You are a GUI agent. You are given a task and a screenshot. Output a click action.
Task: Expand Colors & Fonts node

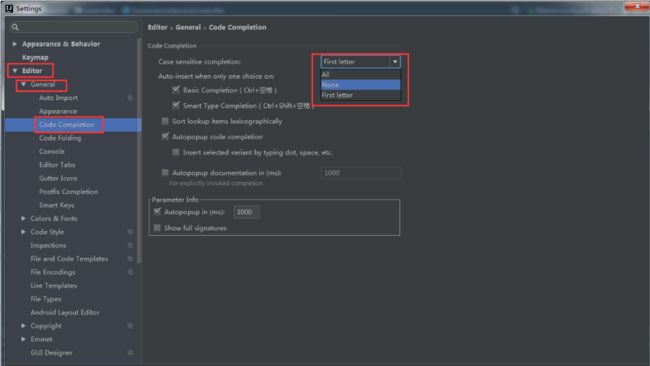coord(23,218)
